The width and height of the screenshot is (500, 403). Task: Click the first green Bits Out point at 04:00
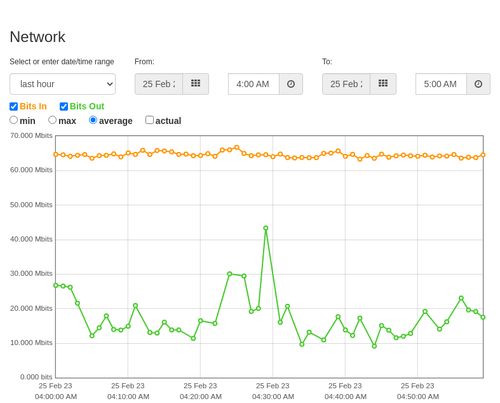pyautogui.click(x=56, y=285)
